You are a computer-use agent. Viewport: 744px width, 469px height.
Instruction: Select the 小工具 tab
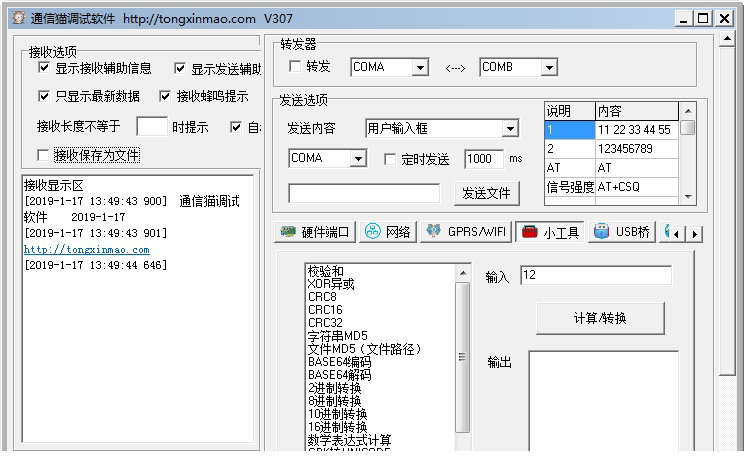coord(549,232)
